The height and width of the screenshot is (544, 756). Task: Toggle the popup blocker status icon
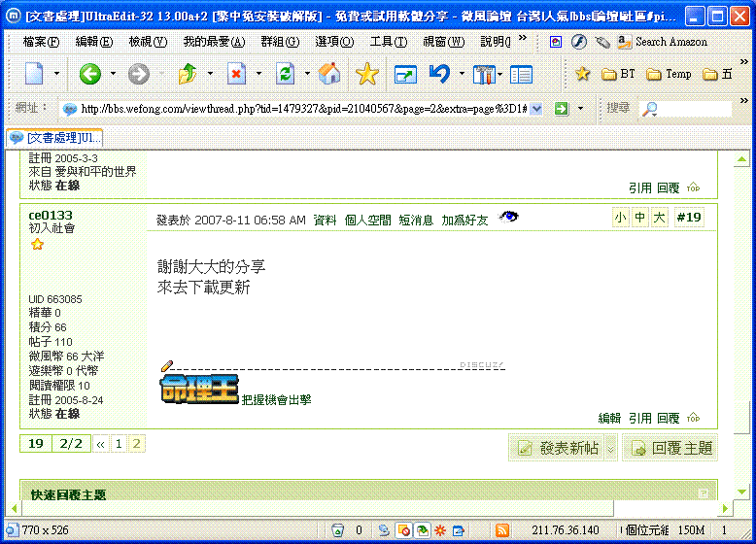[403, 530]
